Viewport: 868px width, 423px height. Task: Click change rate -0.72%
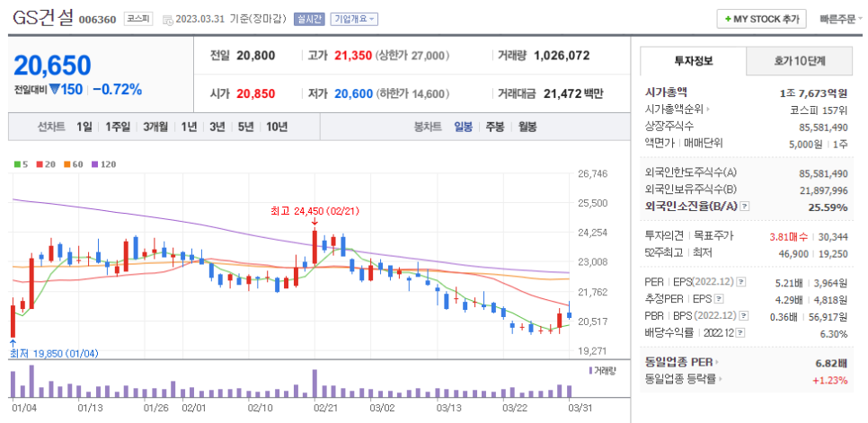(117, 89)
